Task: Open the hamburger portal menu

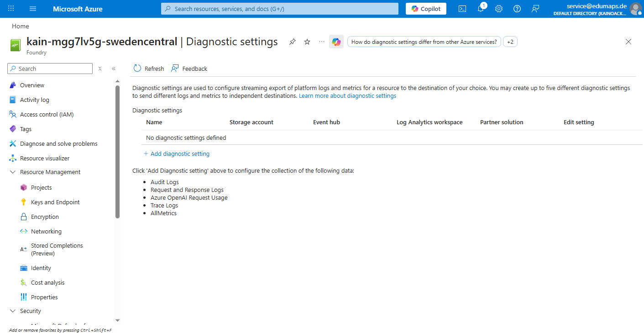Action: pos(33,9)
